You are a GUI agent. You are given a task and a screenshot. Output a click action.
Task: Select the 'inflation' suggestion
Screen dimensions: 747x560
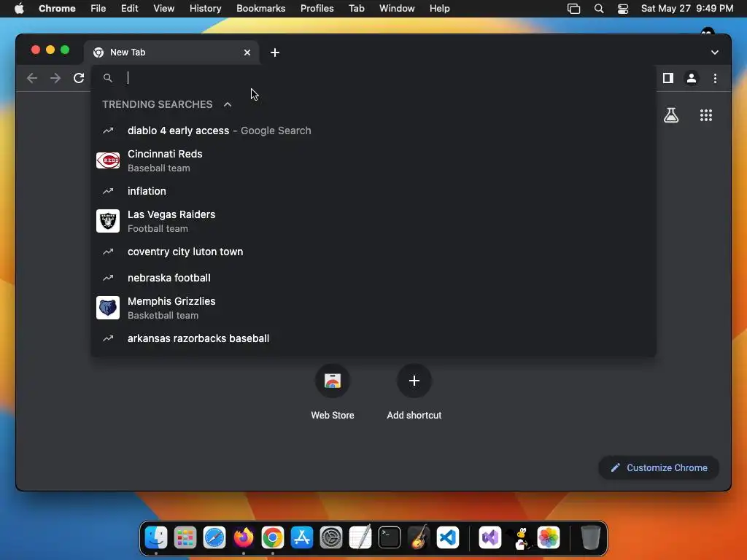373,191
